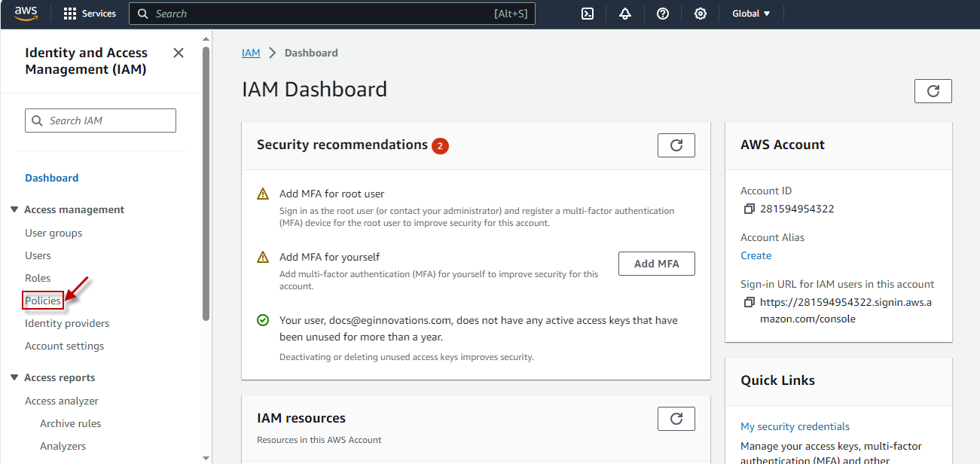This screenshot has height=464, width=980.
Task: Refresh the Security recommendations panel
Action: pyautogui.click(x=676, y=145)
